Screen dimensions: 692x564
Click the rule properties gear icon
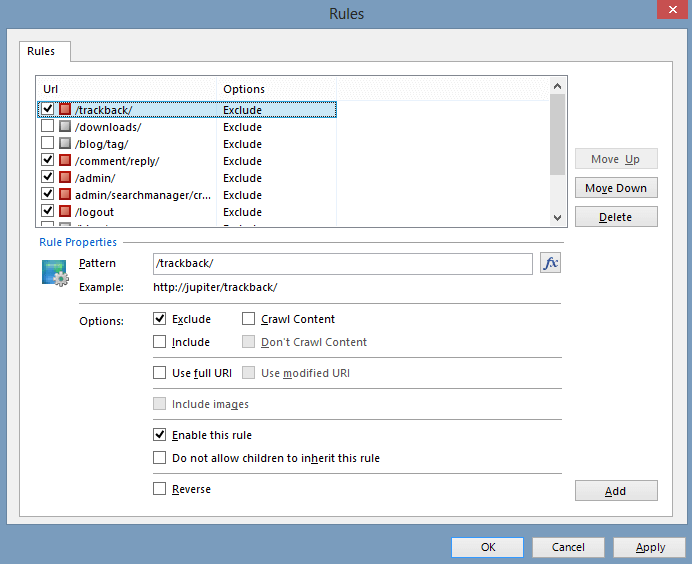[55, 273]
